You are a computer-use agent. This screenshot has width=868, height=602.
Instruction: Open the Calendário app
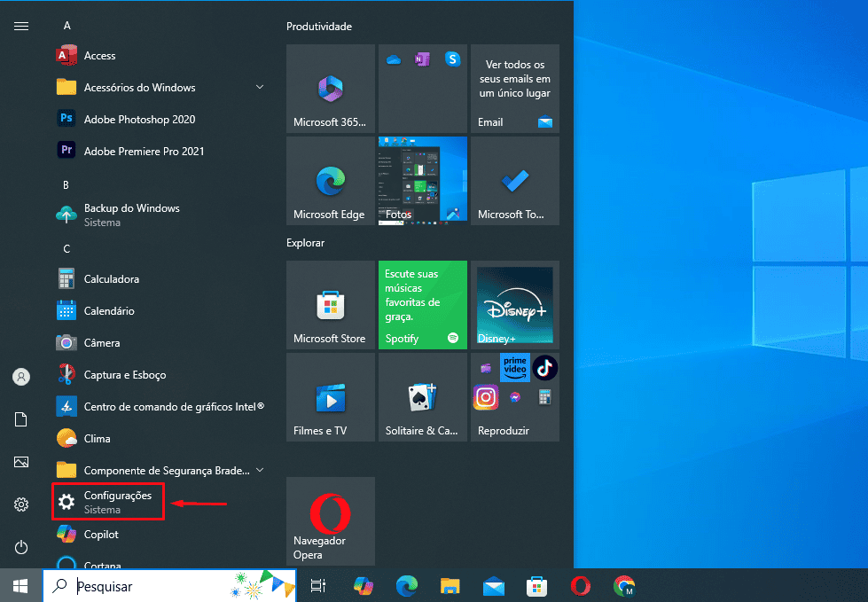click(x=160, y=311)
